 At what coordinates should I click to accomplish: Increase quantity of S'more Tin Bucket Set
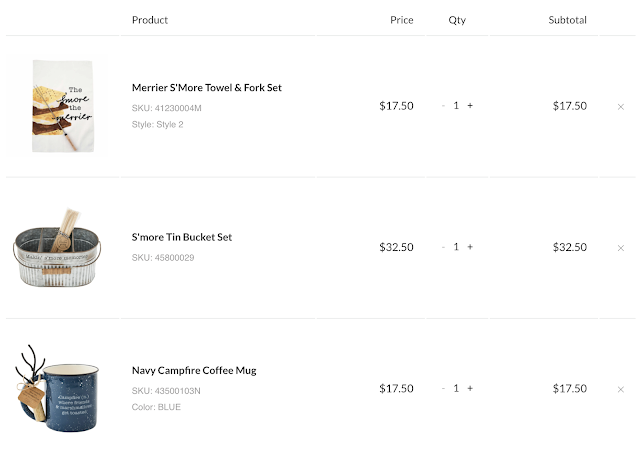(470, 247)
